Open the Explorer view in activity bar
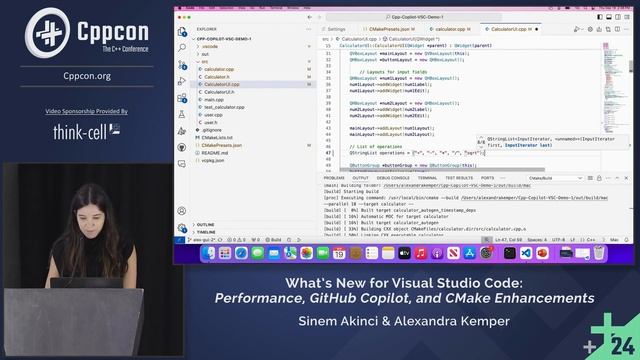The width and height of the screenshot is (640, 360). (x=182, y=32)
